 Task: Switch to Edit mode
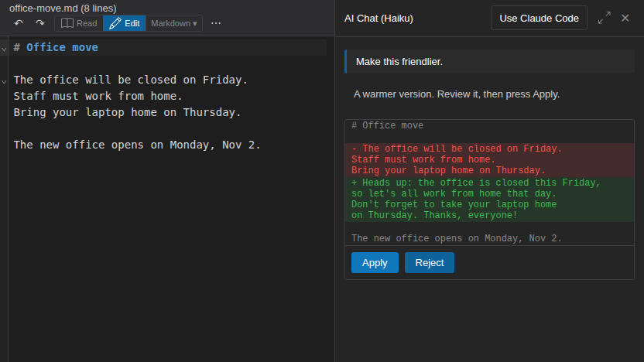[x=125, y=23]
